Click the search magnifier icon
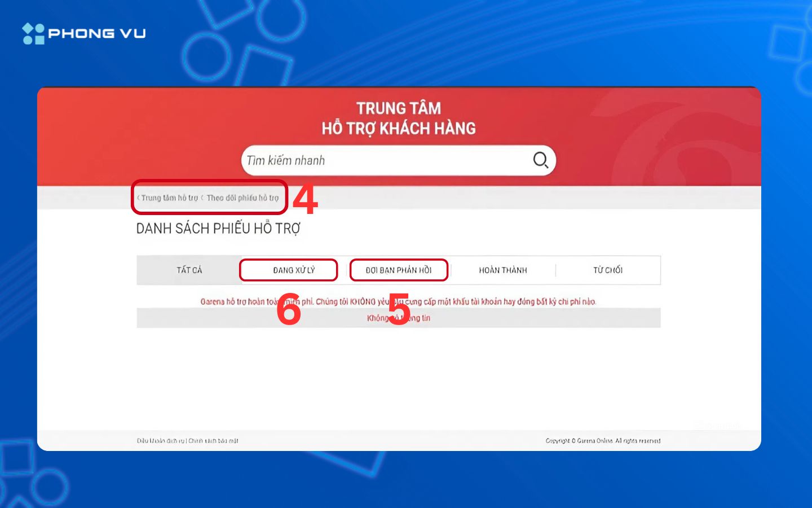Viewport: 812px width, 508px height. pos(540,160)
